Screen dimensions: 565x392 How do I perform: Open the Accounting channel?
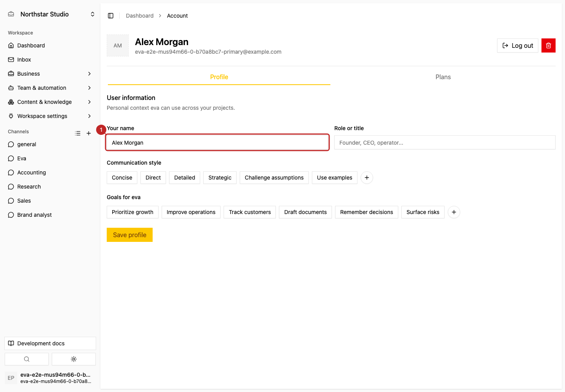click(50, 172)
